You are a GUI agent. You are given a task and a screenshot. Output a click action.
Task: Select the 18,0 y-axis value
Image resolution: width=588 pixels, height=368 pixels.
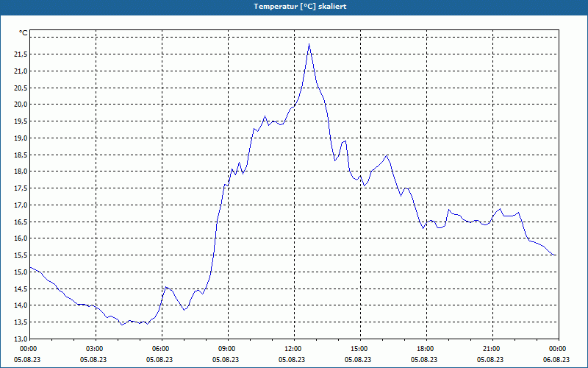(21, 171)
